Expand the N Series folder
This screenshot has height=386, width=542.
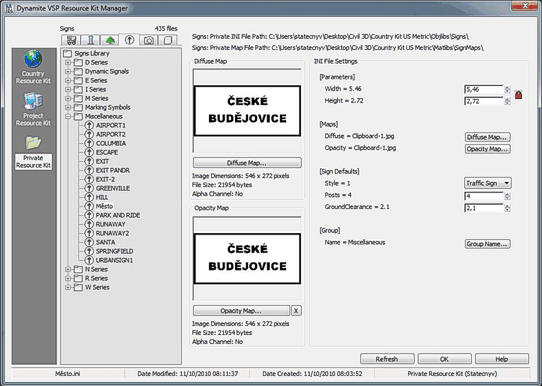click(x=68, y=269)
